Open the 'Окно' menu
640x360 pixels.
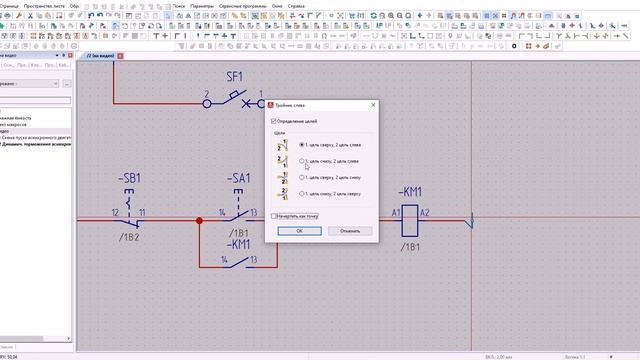(x=277, y=6)
